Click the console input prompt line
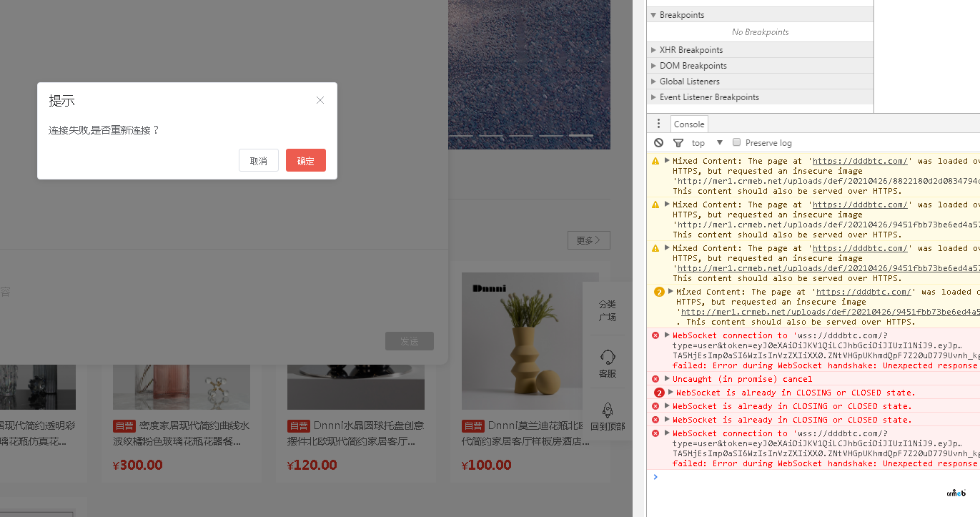Viewport: 980px width, 517px height. tap(813, 477)
